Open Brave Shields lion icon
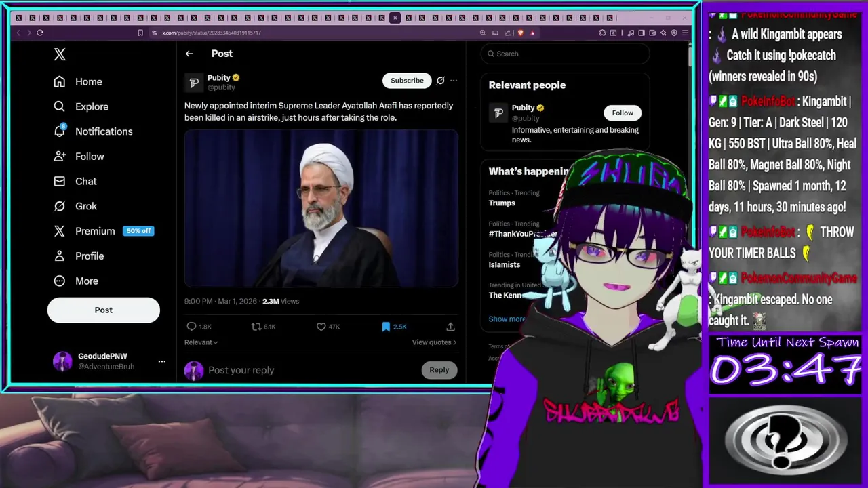The image size is (868, 488). point(520,33)
